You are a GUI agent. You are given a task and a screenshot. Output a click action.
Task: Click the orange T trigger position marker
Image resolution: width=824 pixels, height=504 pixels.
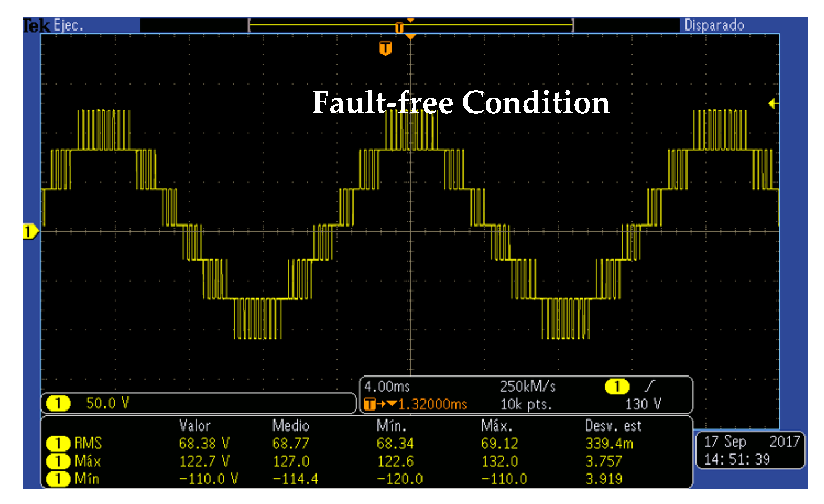click(x=385, y=48)
